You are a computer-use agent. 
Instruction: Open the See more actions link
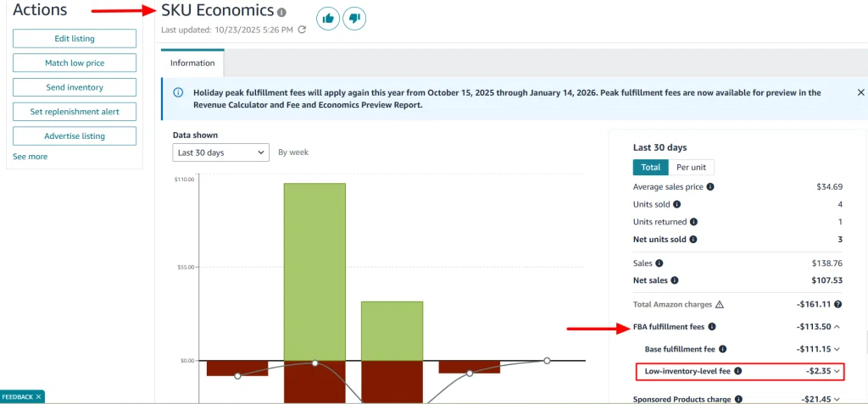pyautogui.click(x=30, y=157)
